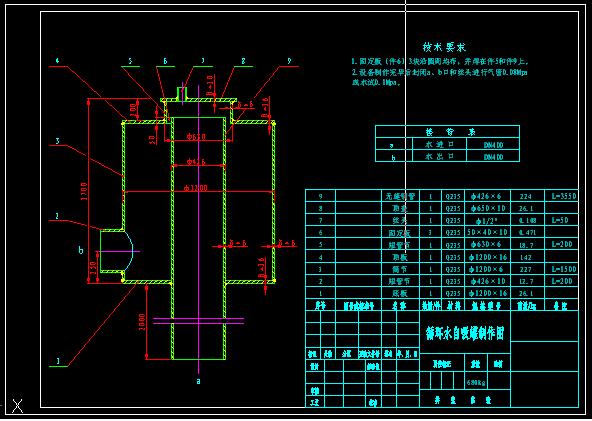Select the weight value 224

(x=525, y=196)
